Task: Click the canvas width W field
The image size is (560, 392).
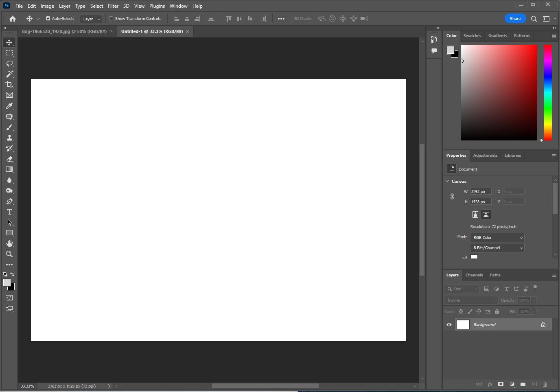Action: pyautogui.click(x=481, y=192)
